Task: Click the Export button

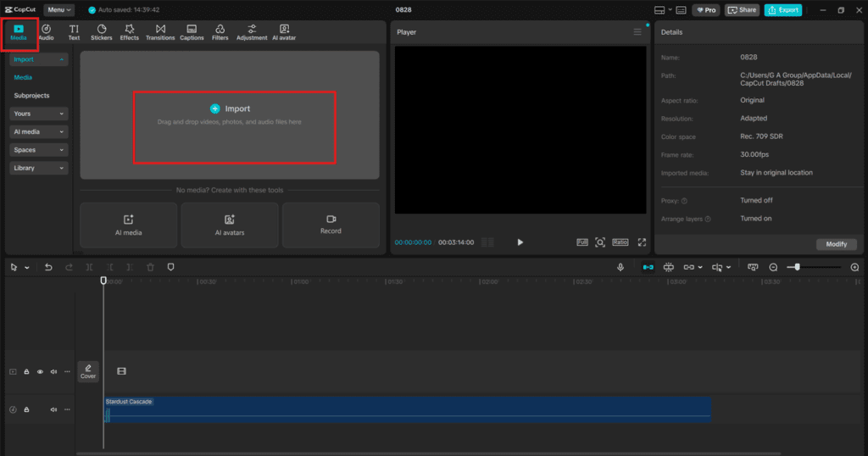Action: [782, 10]
